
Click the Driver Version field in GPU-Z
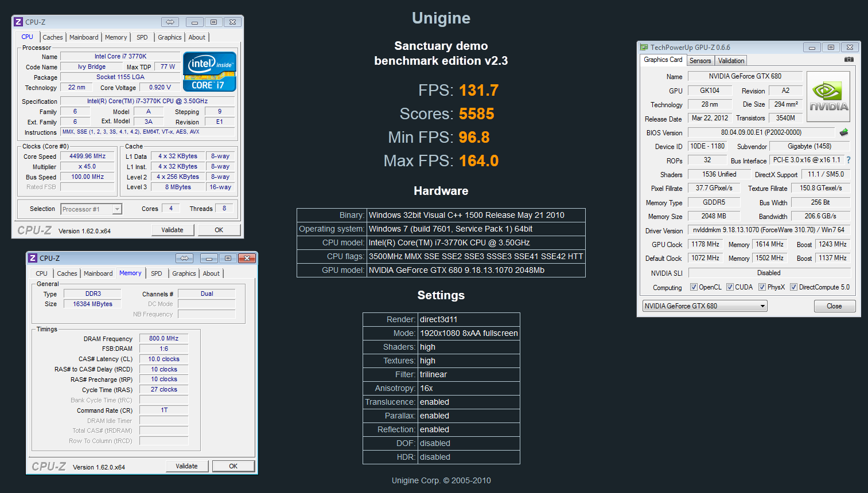tap(769, 230)
